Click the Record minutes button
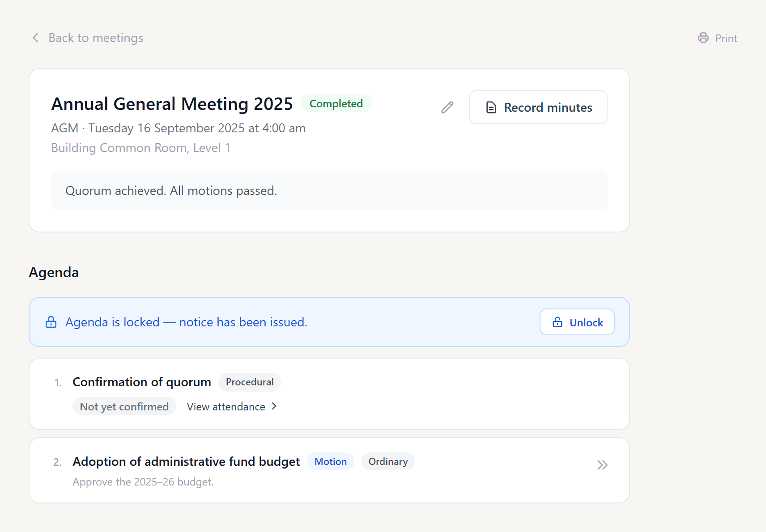Screen dimensions: 766x532 click(538, 107)
